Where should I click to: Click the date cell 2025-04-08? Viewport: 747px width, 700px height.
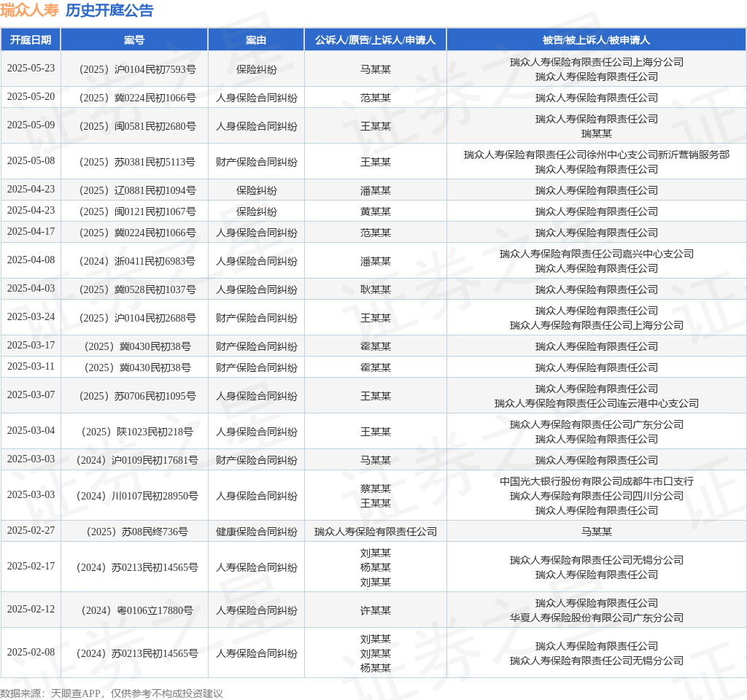pyautogui.click(x=31, y=260)
